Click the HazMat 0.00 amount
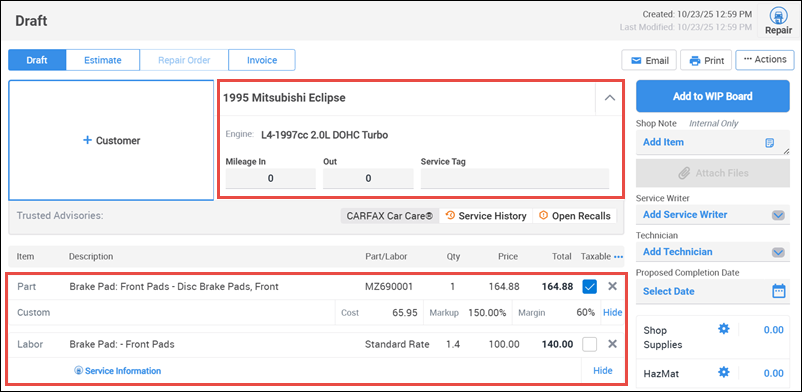 [773, 374]
